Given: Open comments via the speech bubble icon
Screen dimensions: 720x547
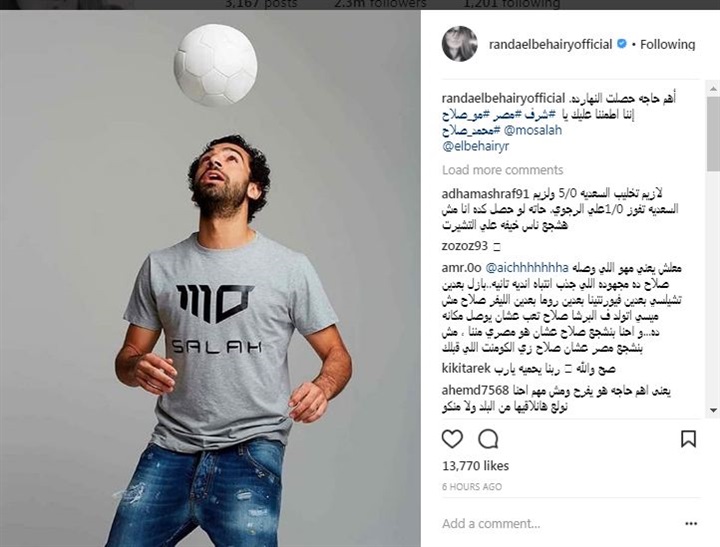Looking at the screenshot, I should pos(488,439).
